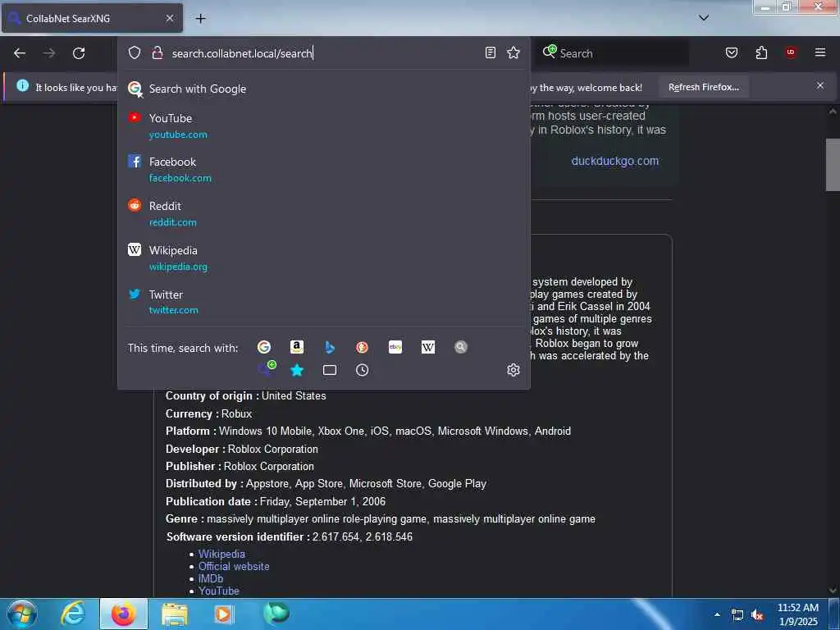Focus the address bar URL field
This screenshot has height=630, width=840.
pos(322,53)
